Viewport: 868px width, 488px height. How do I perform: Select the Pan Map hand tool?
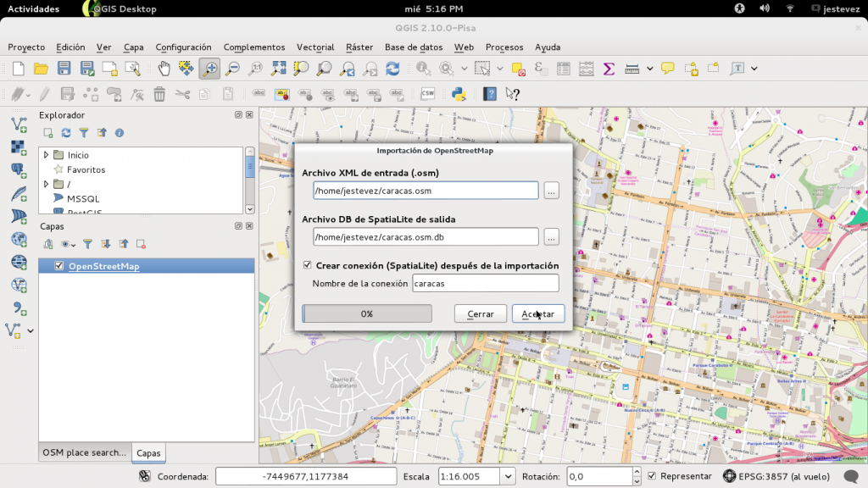click(x=164, y=69)
